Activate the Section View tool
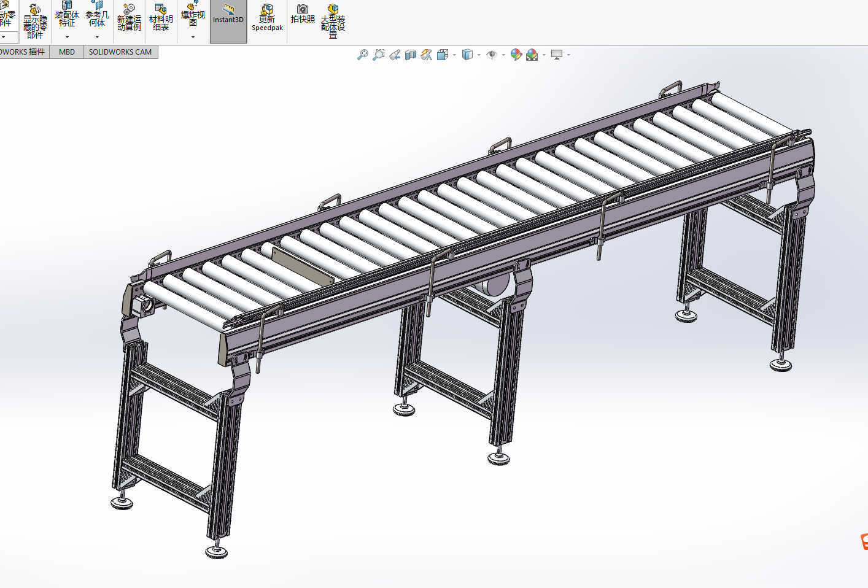 [411, 55]
